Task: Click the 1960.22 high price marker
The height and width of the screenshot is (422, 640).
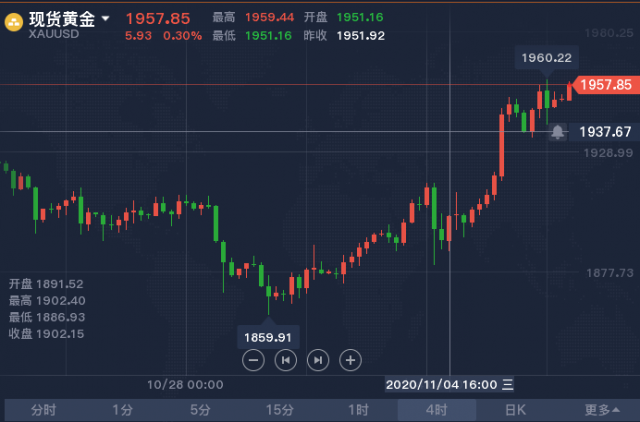Action: click(x=547, y=58)
